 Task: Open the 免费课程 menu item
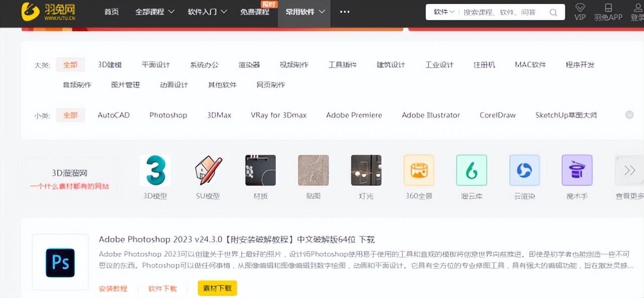click(255, 12)
